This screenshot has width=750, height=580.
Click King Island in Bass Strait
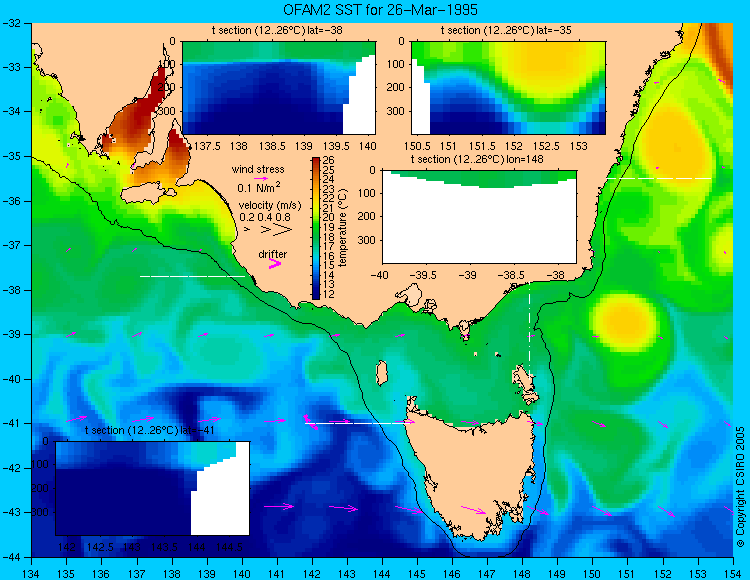tap(381, 373)
